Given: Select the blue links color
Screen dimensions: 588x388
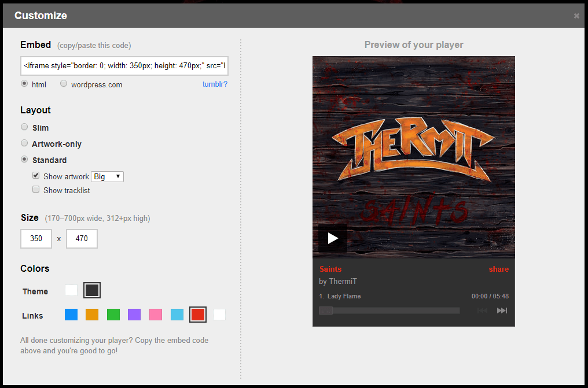Looking at the screenshot, I should coord(71,315).
